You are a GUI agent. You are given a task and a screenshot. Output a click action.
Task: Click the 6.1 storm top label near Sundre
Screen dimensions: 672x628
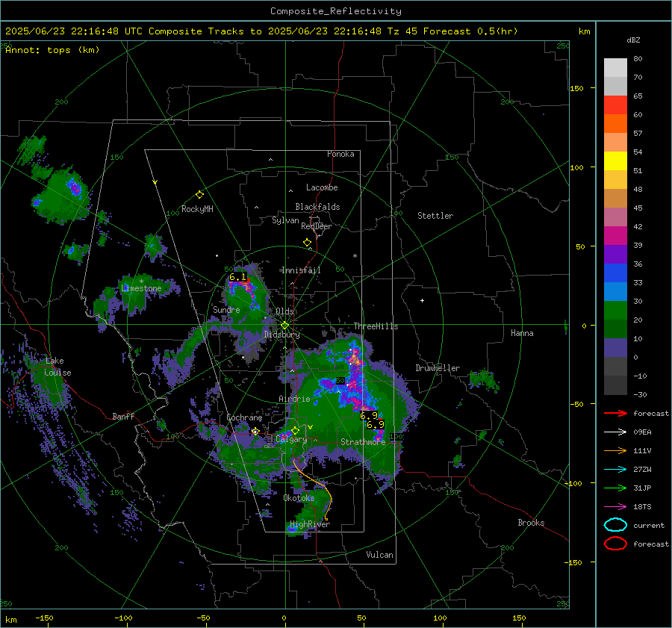[238, 277]
